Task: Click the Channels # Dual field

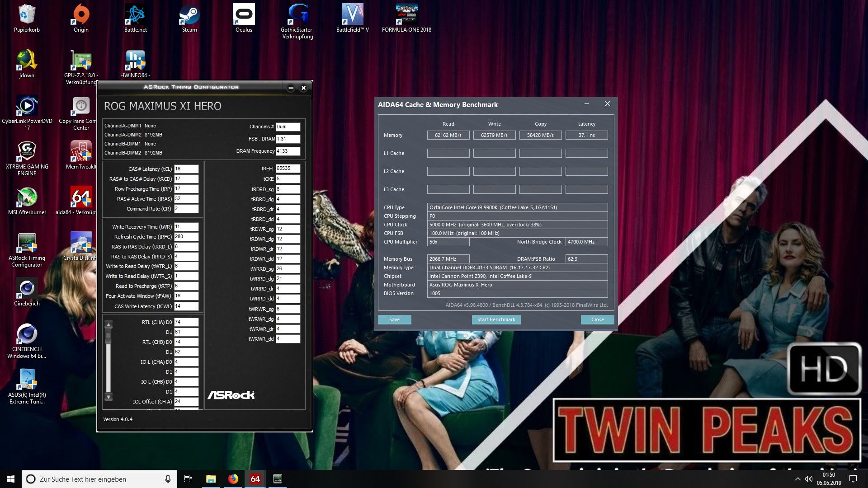Action: (x=288, y=127)
